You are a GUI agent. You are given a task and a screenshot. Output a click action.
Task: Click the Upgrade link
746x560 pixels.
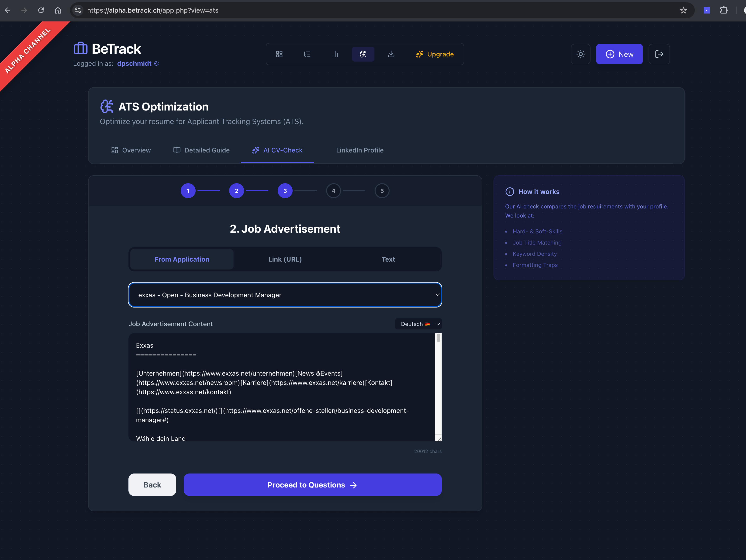pyautogui.click(x=435, y=54)
